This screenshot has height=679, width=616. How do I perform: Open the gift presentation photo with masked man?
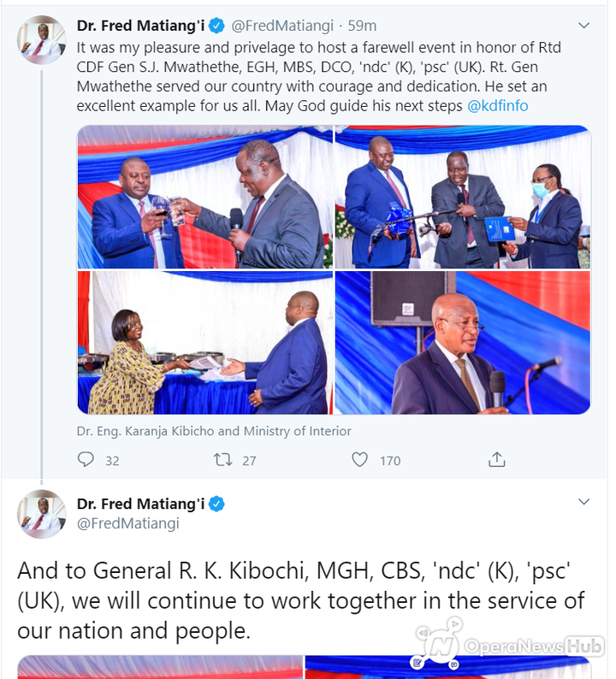tap(463, 197)
